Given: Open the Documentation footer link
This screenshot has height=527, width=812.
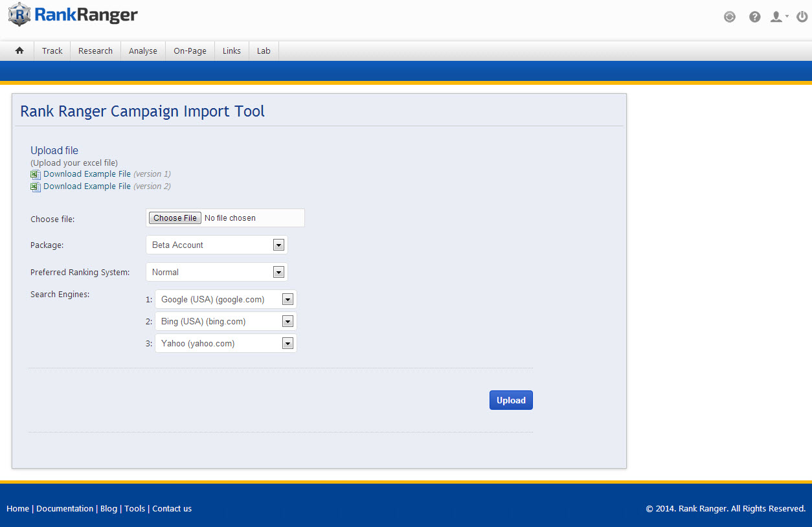Looking at the screenshot, I should coord(65,508).
